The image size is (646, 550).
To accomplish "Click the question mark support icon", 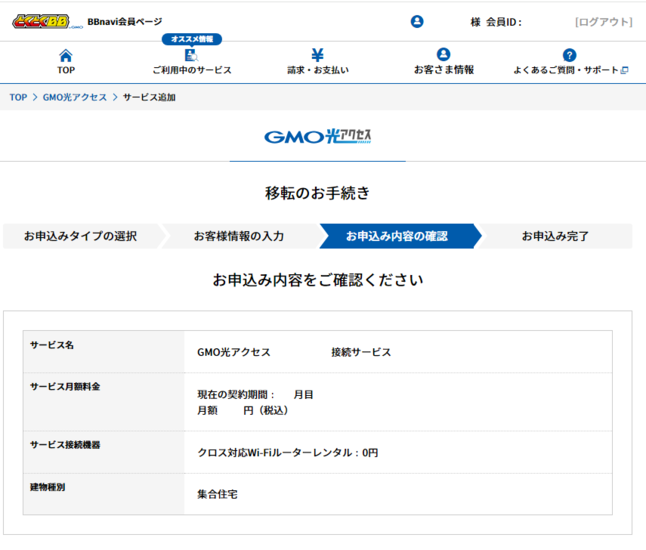I will [569, 55].
